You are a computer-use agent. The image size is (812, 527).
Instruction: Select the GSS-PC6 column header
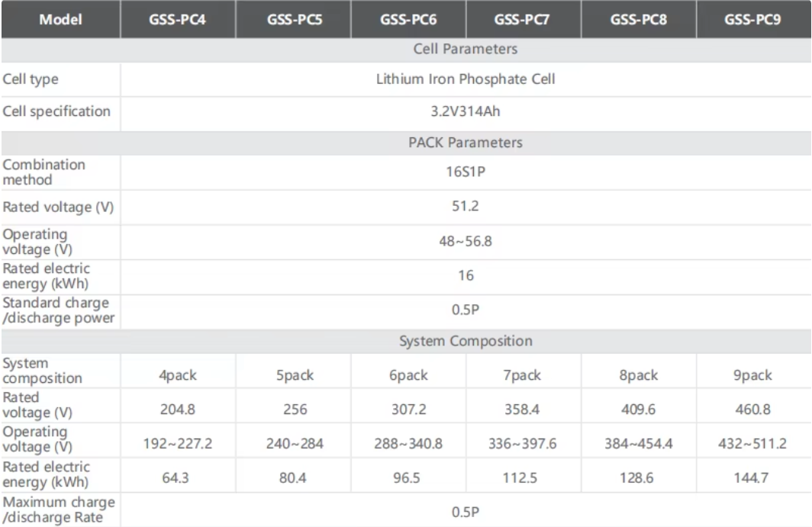[x=408, y=20]
